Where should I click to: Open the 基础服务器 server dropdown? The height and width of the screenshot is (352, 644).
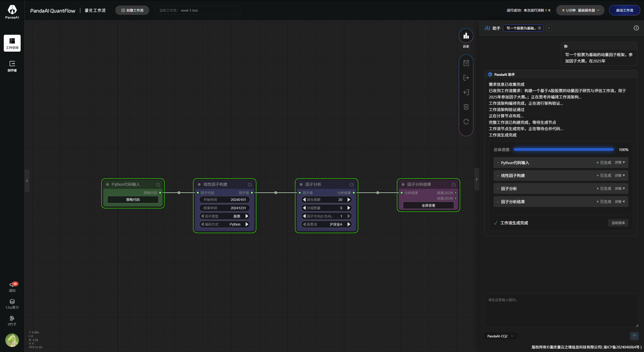[580, 10]
